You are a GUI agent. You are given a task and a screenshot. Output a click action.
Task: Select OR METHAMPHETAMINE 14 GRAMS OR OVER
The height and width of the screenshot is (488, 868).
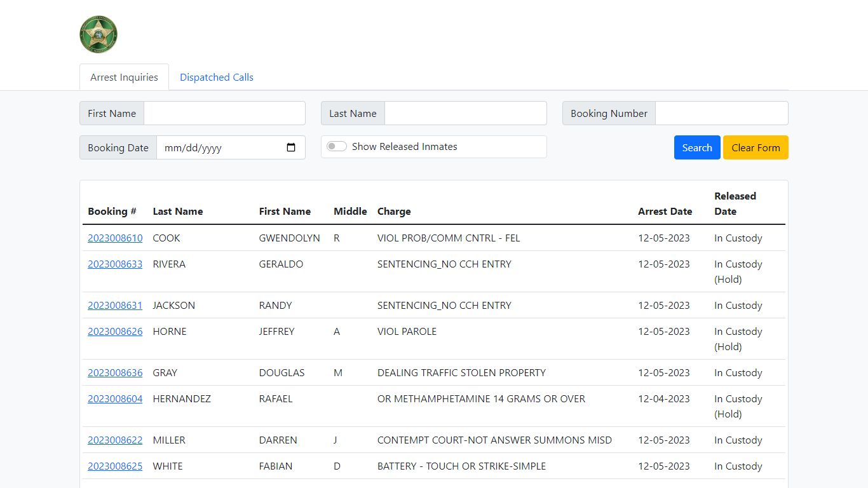(x=481, y=398)
